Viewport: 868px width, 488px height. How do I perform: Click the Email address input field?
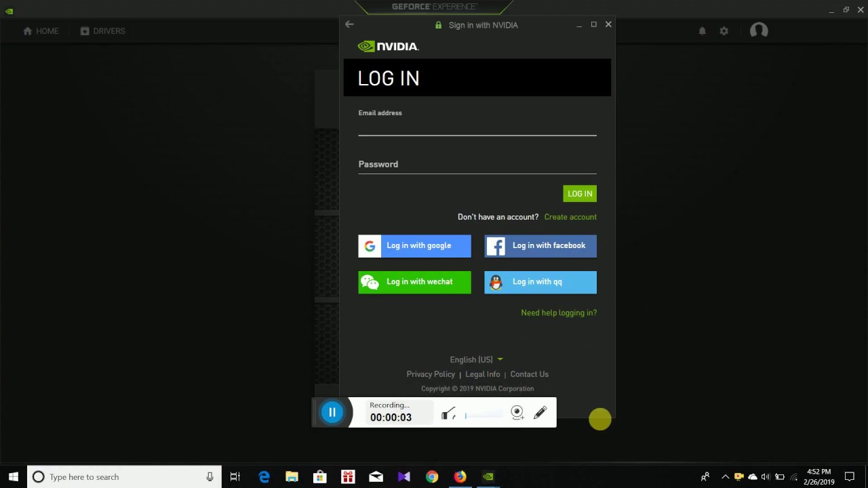click(x=477, y=127)
